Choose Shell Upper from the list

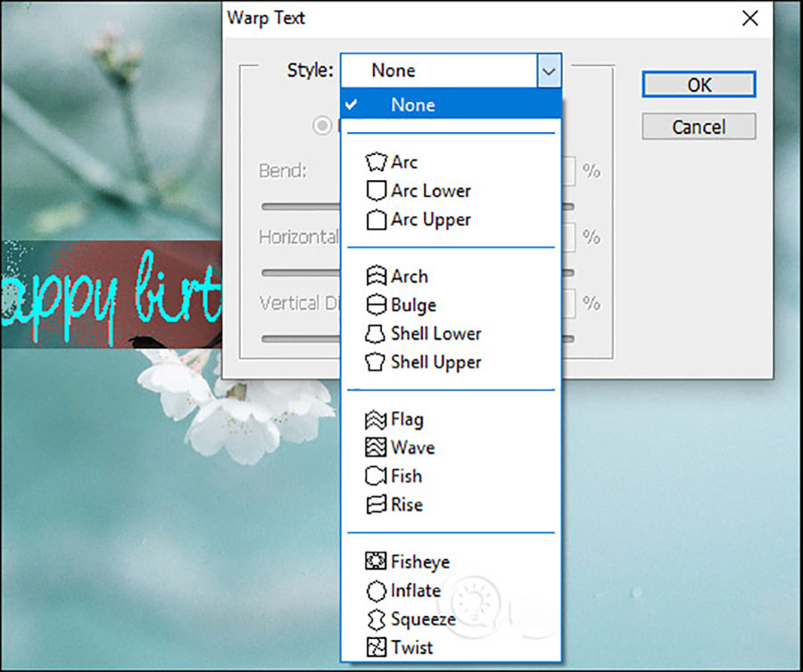coord(435,362)
